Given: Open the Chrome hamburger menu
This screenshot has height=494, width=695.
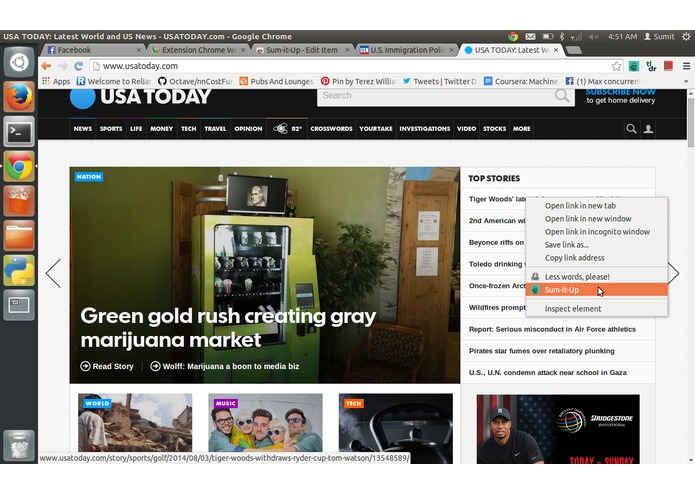Looking at the screenshot, I should point(686,66).
